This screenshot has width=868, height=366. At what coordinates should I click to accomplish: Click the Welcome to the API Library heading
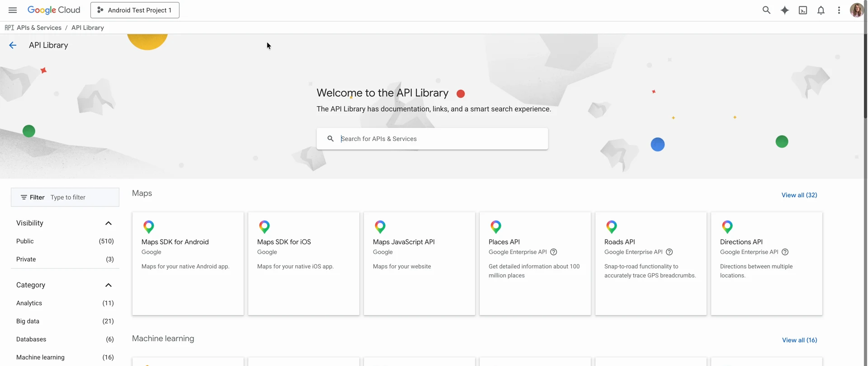tap(382, 93)
